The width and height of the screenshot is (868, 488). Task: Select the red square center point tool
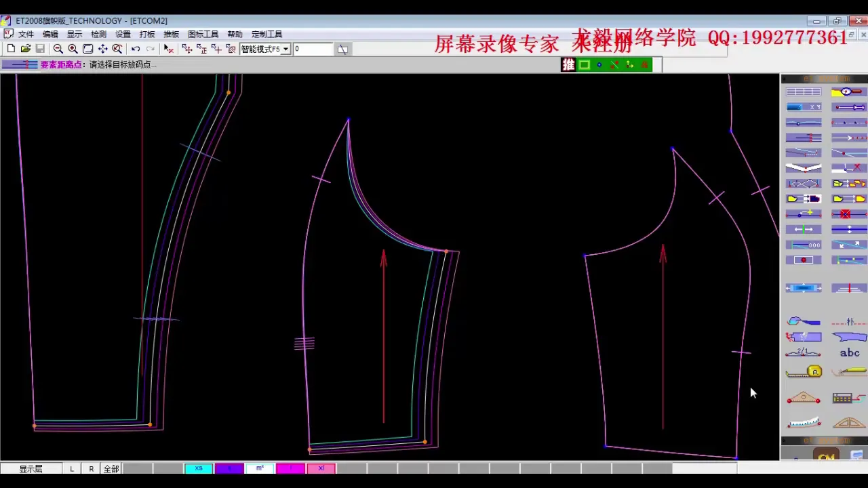tap(849, 214)
